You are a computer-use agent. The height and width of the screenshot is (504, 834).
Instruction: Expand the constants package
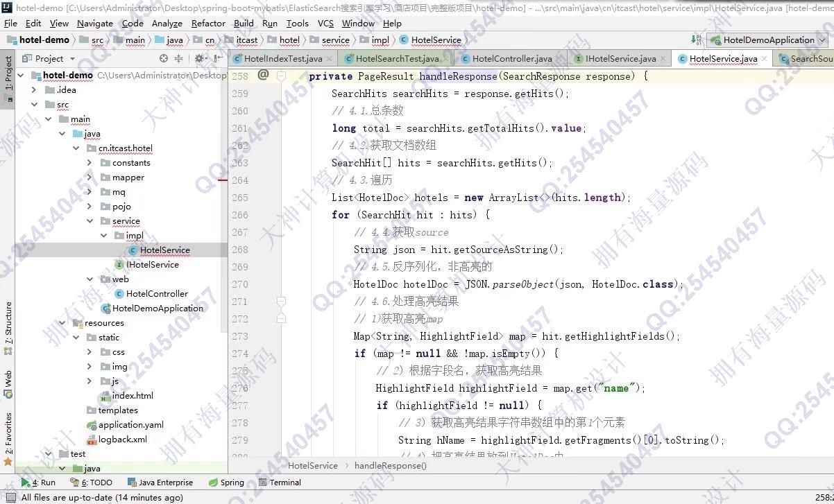tap(90, 163)
